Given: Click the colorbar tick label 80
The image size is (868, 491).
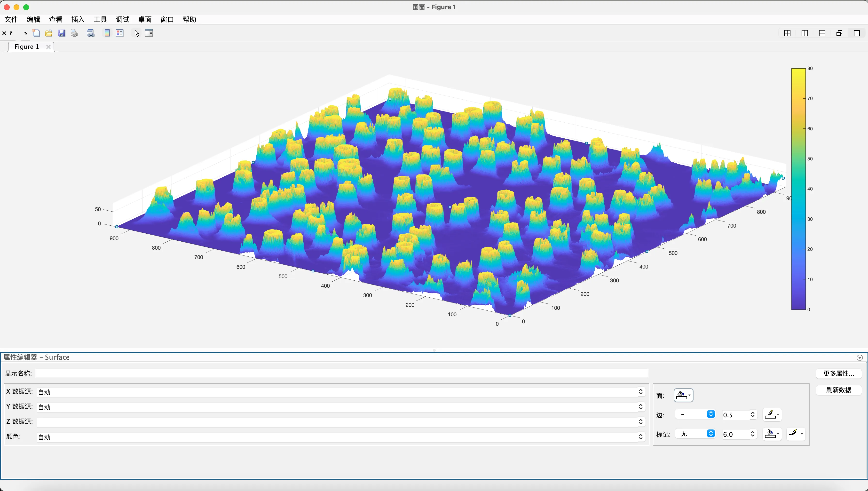Looking at the screenshot, I should tap(810, 68).
